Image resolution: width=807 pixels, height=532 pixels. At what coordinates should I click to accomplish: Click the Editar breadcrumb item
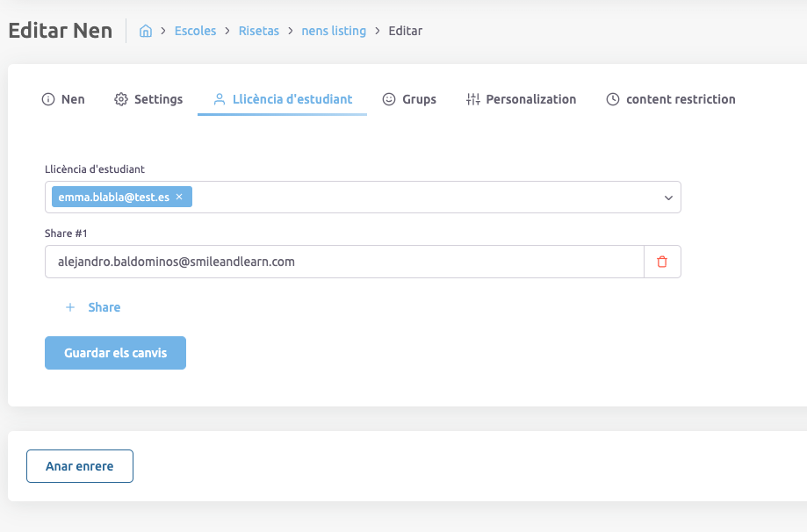(x=405, y=31)
